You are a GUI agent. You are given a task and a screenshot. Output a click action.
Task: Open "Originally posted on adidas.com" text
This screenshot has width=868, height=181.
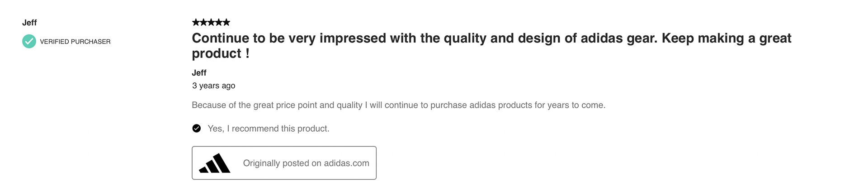[x=306, y=163]
